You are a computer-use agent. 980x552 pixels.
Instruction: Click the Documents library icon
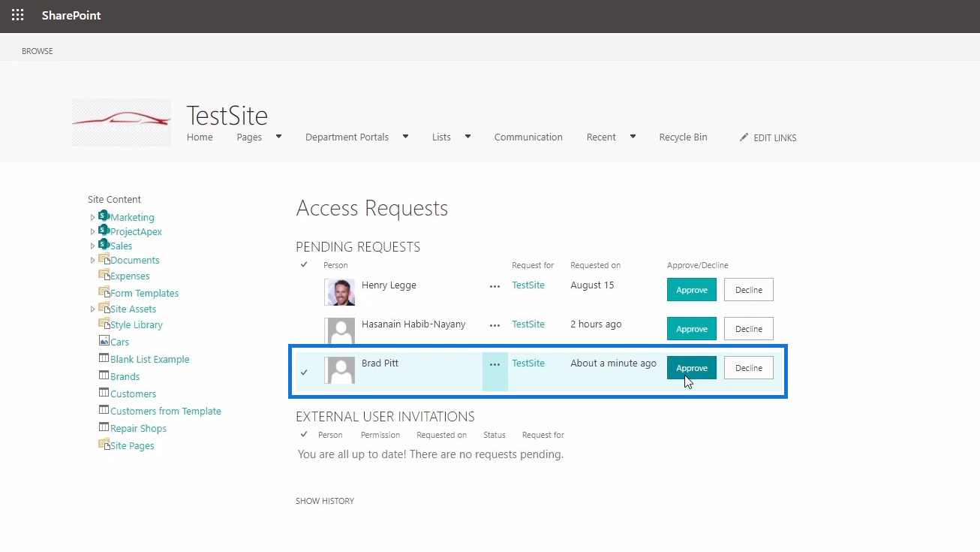104,259
